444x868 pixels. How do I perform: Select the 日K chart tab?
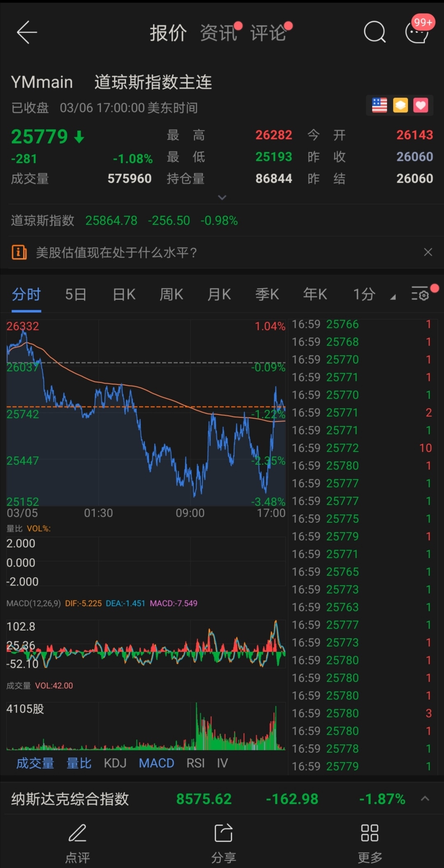tap(124, 295)
